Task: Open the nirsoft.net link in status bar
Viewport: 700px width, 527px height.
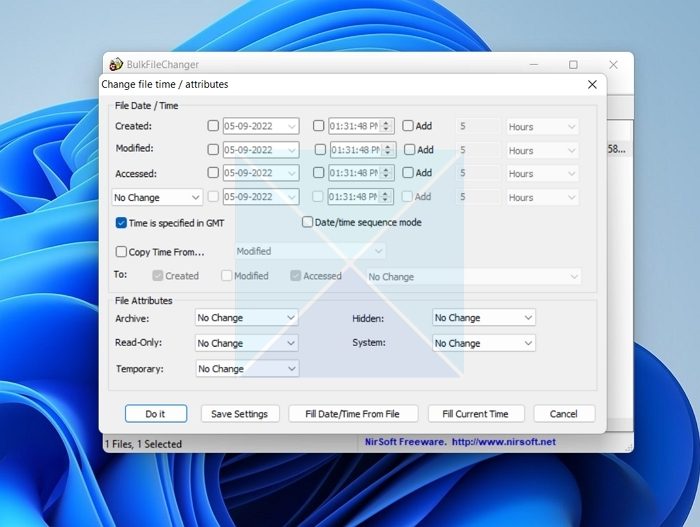Action: [x=504, y=442]
